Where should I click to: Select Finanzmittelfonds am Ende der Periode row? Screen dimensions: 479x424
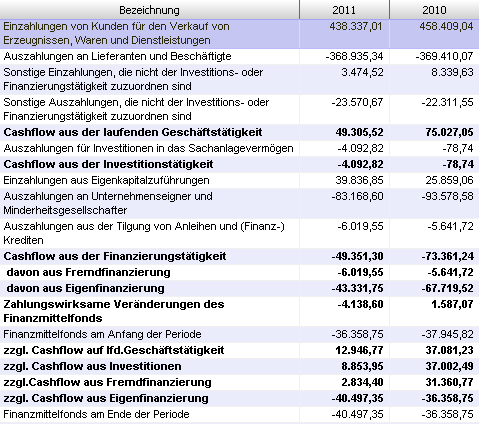coord(239,414)
